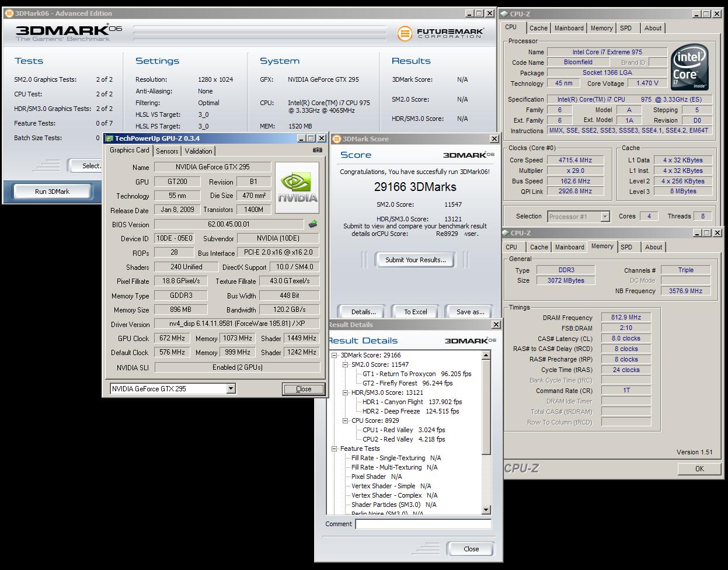Select GT2 - Firefly Forest result row

click(407, 383)
